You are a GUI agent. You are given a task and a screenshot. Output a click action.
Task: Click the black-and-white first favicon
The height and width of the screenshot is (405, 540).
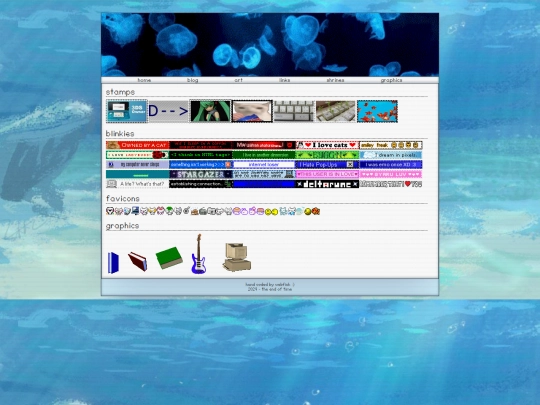(110, 211)
